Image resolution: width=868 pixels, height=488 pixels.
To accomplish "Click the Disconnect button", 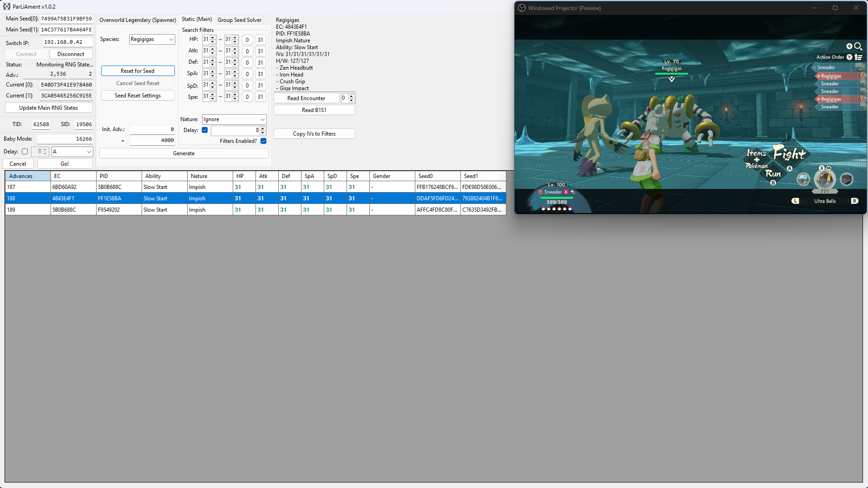I will coord(71,54).
